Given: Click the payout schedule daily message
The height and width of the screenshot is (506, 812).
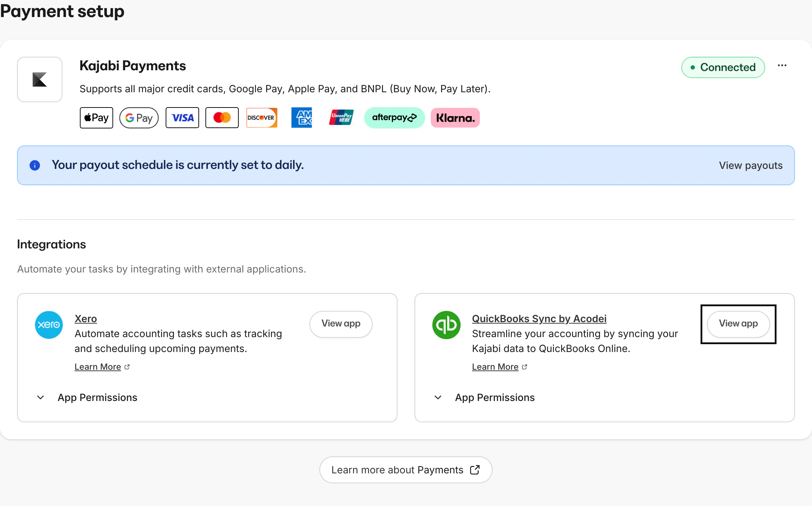Looking at the screenshot, I should pos(178,165).
